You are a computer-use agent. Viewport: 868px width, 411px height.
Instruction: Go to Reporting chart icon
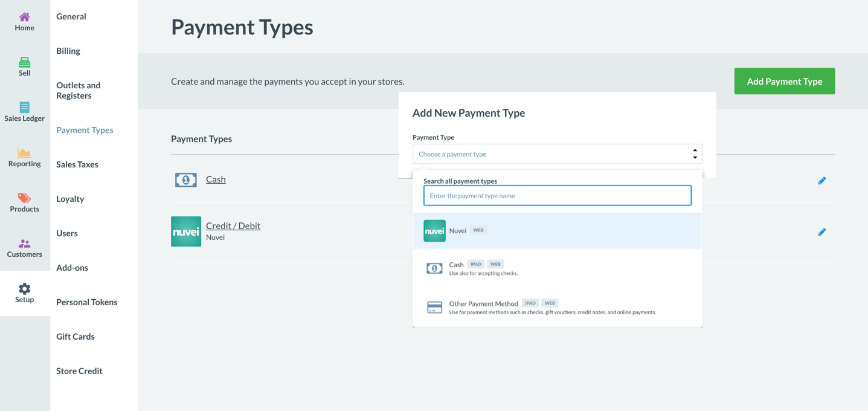24,153
